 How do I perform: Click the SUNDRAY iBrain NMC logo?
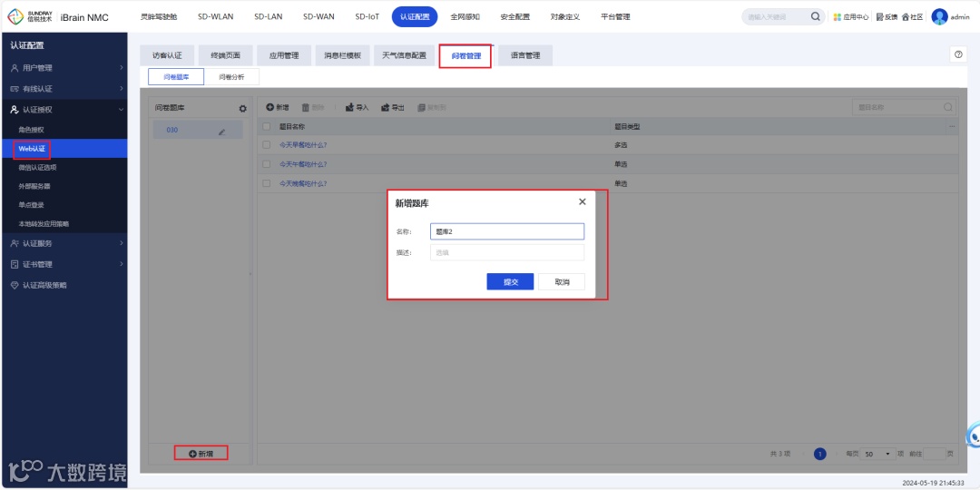click(x=58, y=17)
